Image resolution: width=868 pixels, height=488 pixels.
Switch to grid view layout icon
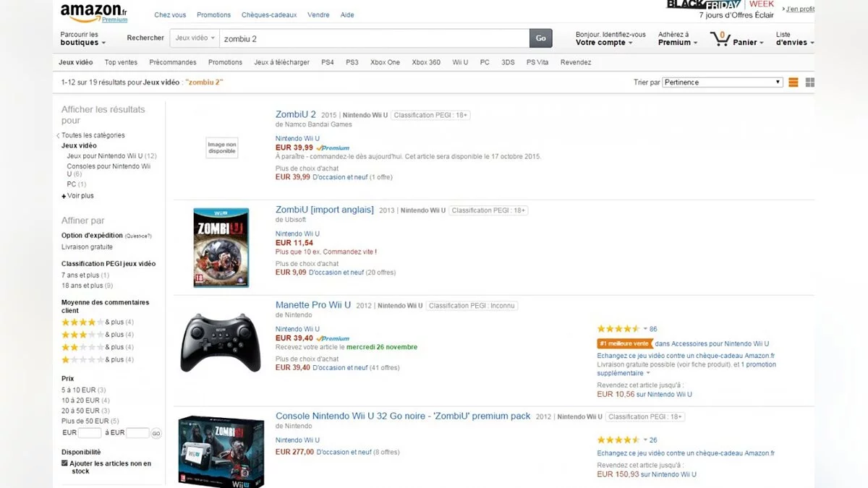(x=810, y=82)
